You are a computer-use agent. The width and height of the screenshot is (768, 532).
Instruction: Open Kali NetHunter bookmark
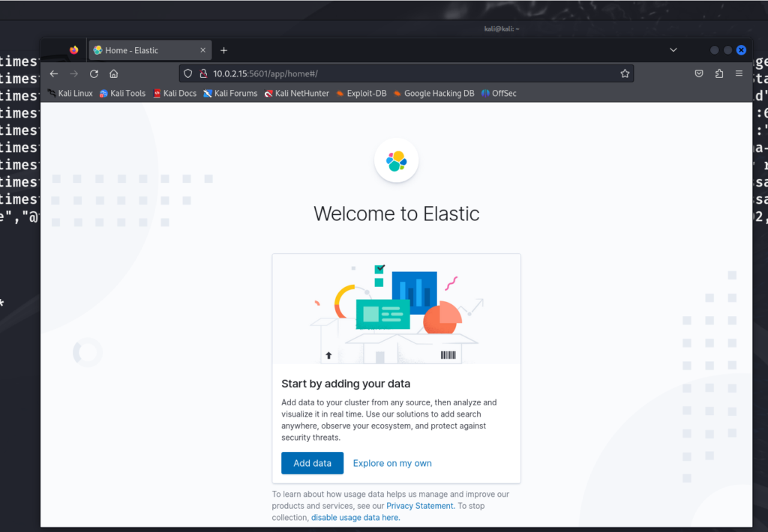click(x=297, y=94)
